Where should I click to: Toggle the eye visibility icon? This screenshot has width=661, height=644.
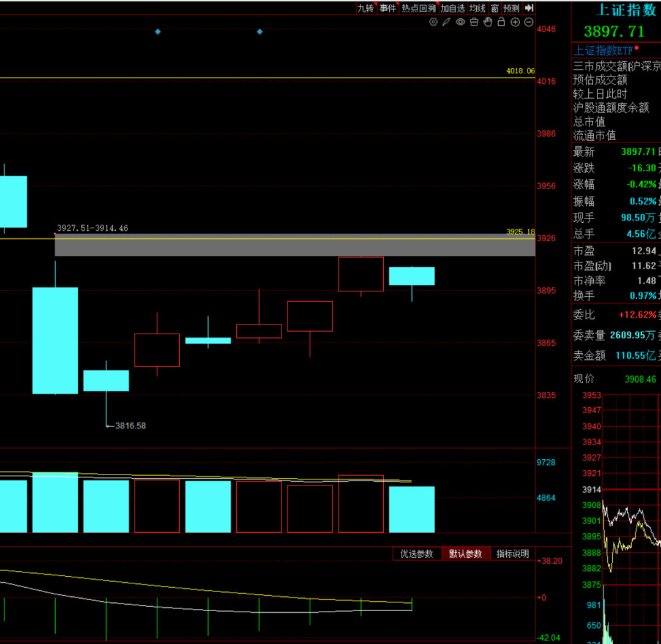pyautogui.click(x=460, y=22)
